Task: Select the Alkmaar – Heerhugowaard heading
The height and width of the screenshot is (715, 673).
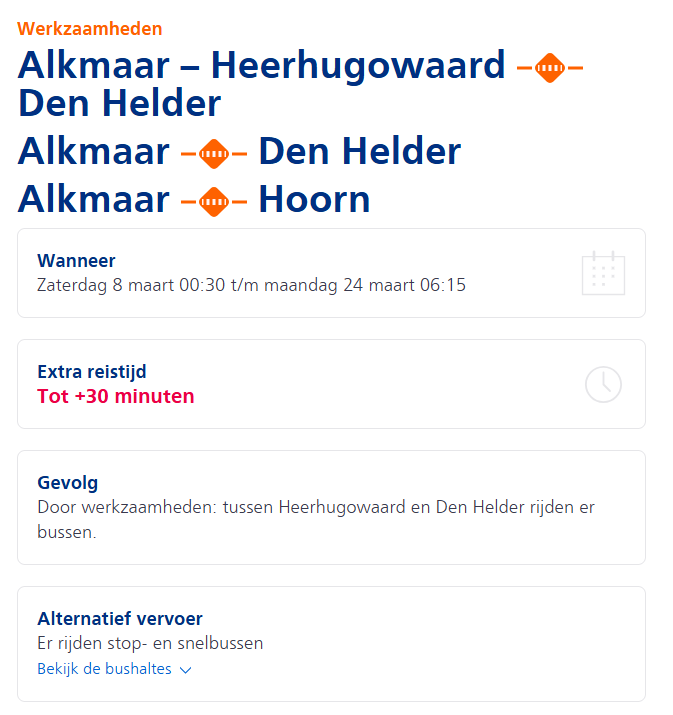Action: pos(262,66)
